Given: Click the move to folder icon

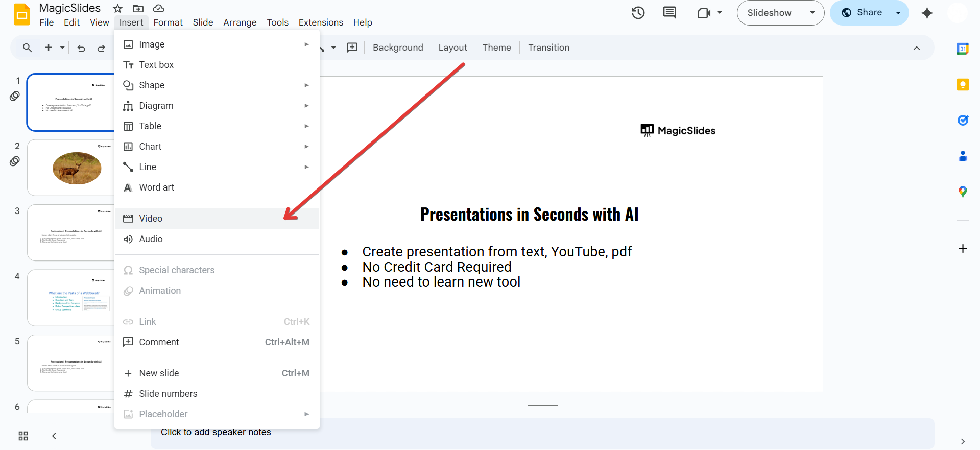Looking at the screenshot, I should click(138, 8).
